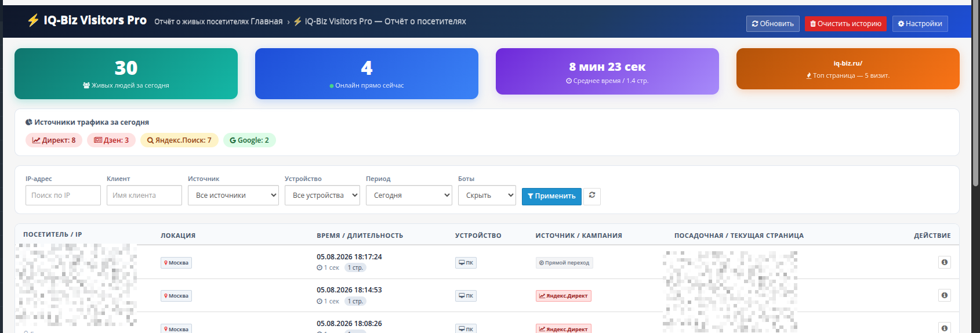Click the Google: 2 source badge
980x333 pixels.
tap(249, 140)
